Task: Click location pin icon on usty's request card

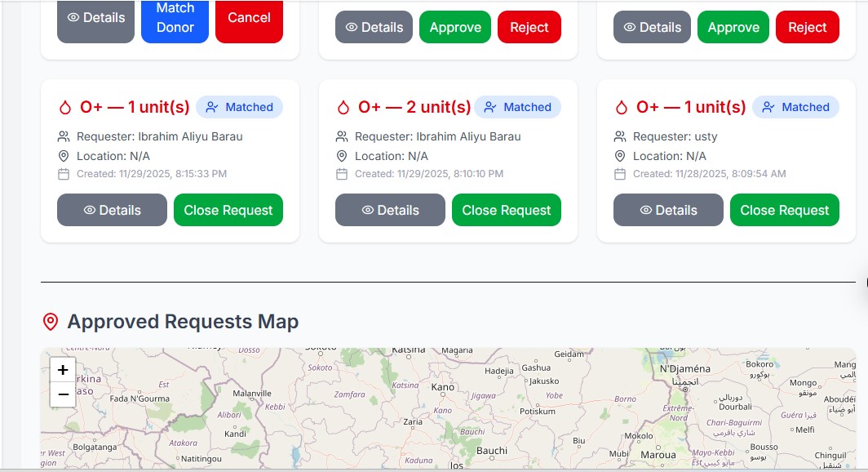Action: point(620,156)
